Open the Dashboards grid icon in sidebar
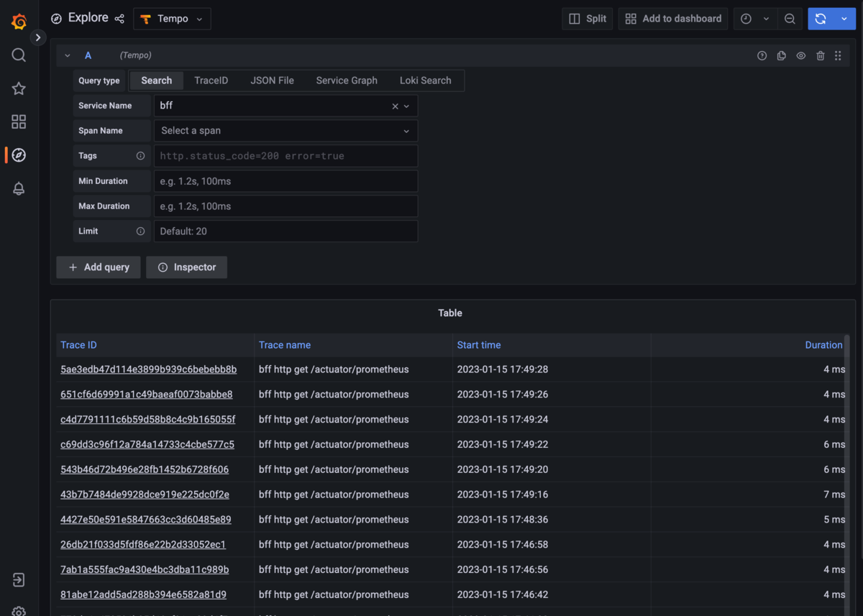The height and width of the screenshot is (616, 863). point(19,121)
